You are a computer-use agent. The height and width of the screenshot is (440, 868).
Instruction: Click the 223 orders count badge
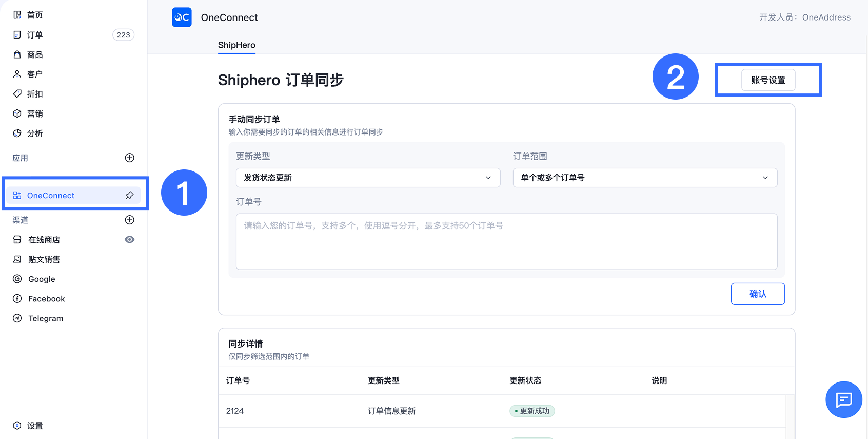tap(123, 35)
